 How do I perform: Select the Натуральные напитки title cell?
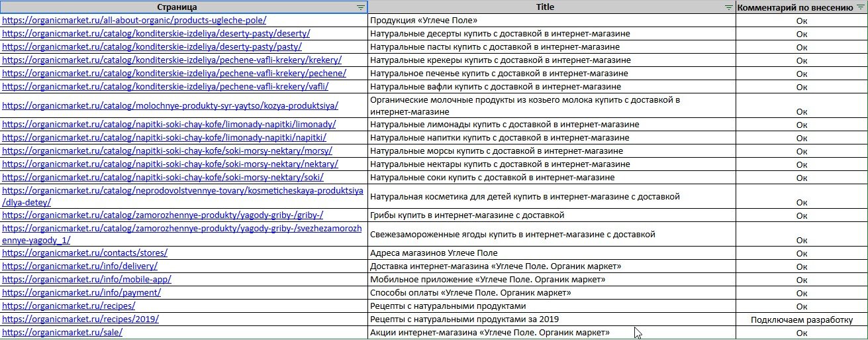pos(552,138)
